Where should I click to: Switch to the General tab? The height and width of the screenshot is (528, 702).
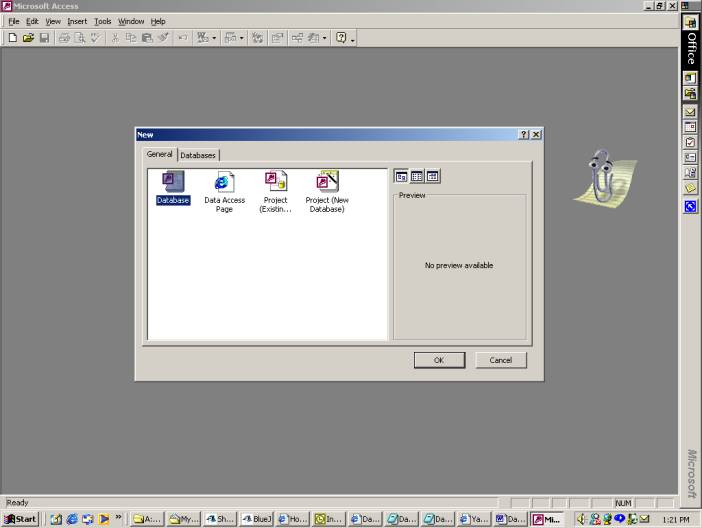tap(159, 154)
